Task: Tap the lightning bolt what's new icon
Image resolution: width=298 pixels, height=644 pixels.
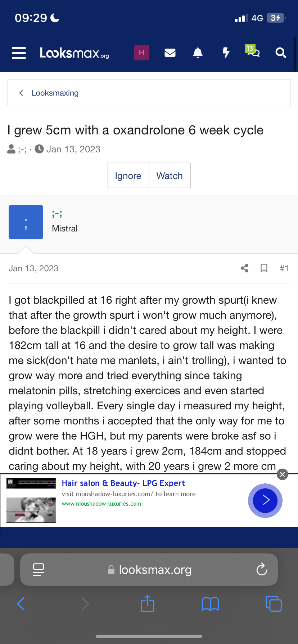Action: pyautogui.click(x=226, y=53)
